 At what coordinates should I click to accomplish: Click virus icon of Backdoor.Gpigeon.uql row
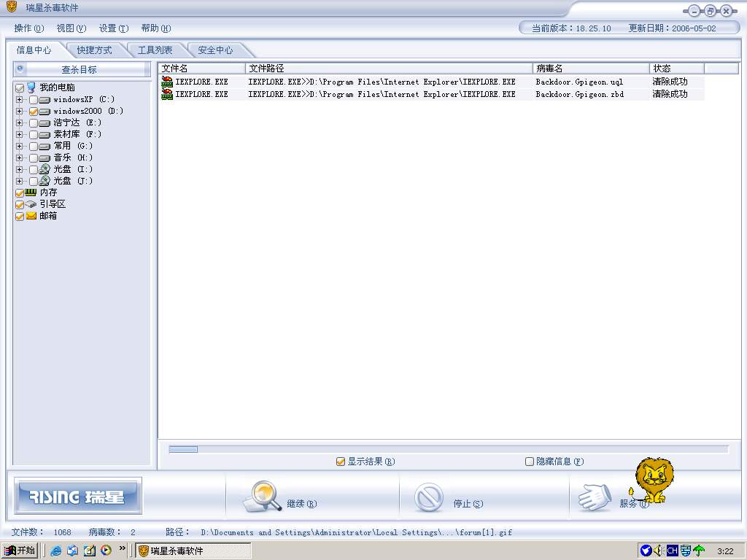167,82
